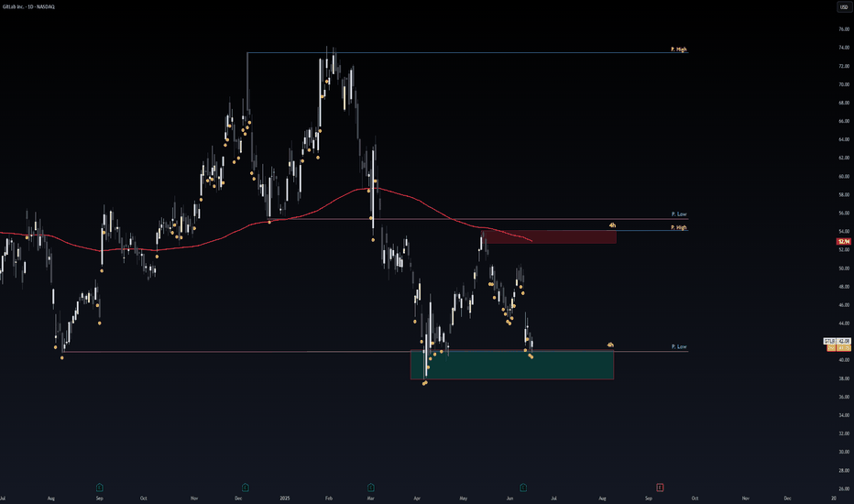Click the May label on time axis
Image resolution: width=854 pixels, height=504 pixels.
(464, 498)
